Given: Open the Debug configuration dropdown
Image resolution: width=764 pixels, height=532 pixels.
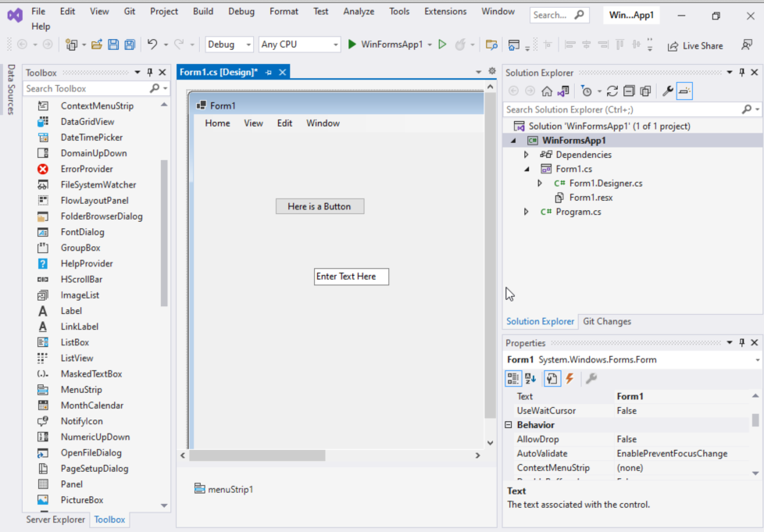Looking at the screenshot, I should [x=229, y=45].
